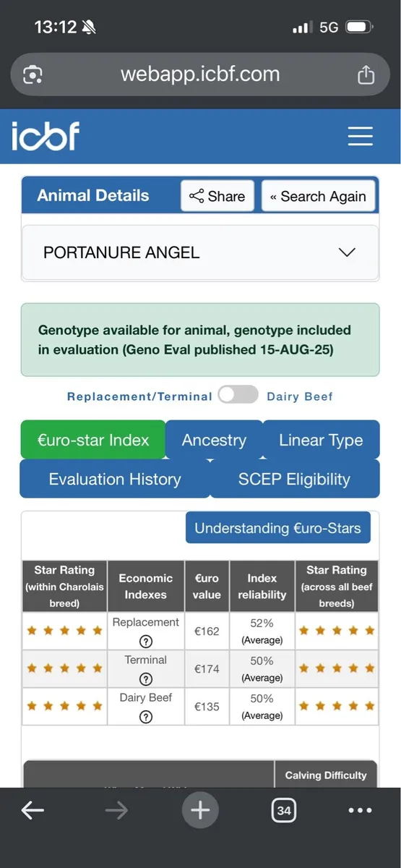
Task: Open the Replacement index help icon
Action: (x=146, y=642)
